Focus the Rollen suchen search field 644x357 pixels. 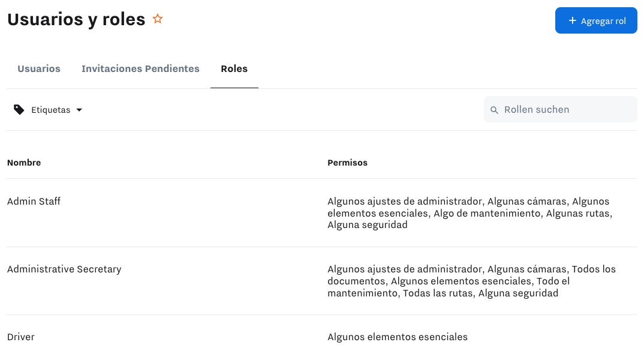pos(567,110)
